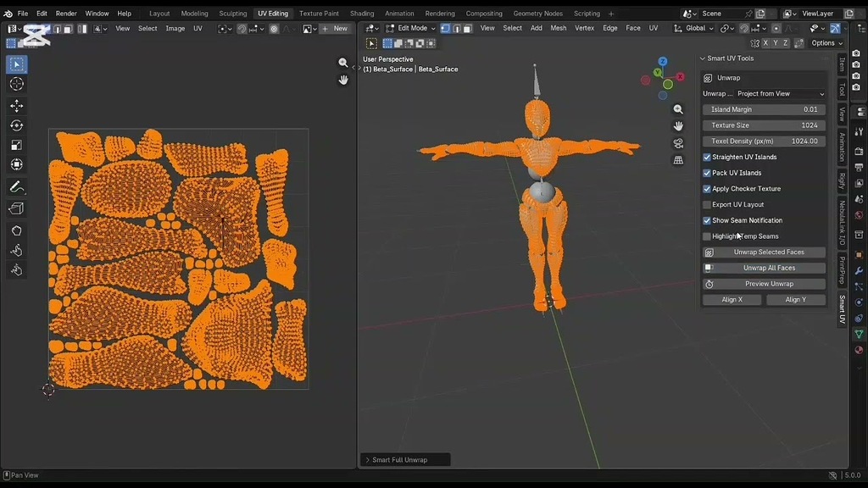Switch to the Sculpting workspace tab
Screen dimensions: 868x488
[232, 14]
